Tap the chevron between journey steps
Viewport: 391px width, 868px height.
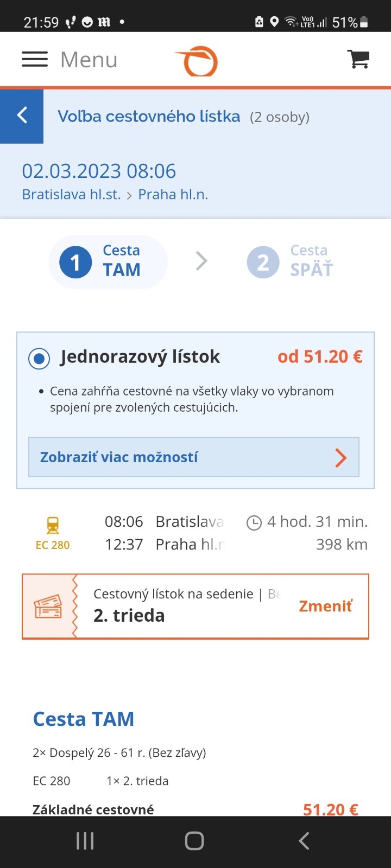201,261
